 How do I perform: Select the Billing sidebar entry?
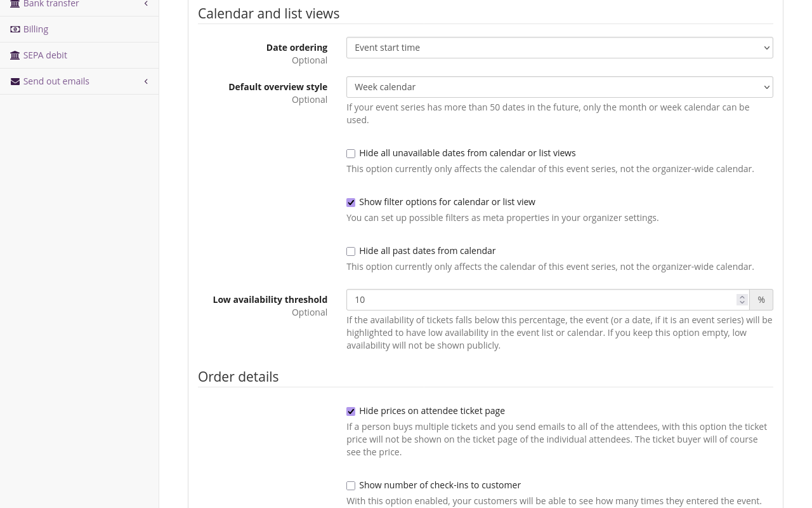pyautogui.click(x=36, y=29)
